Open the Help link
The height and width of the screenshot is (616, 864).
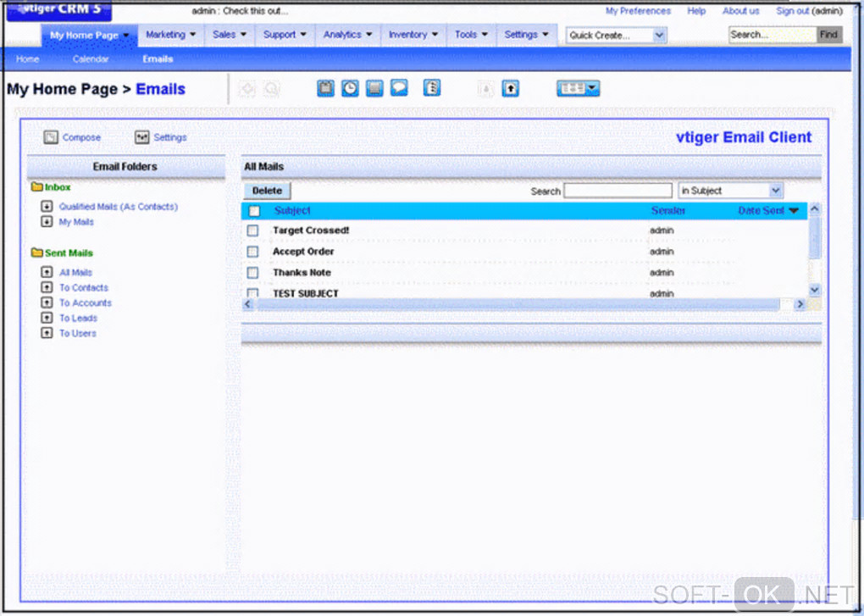[x=696, y=11]
